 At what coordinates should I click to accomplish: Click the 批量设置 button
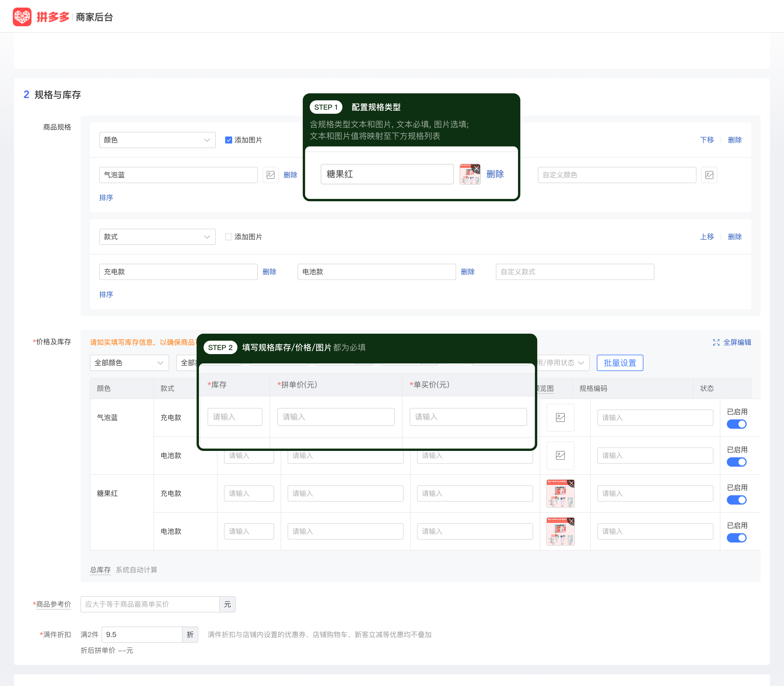pos(620,363)
